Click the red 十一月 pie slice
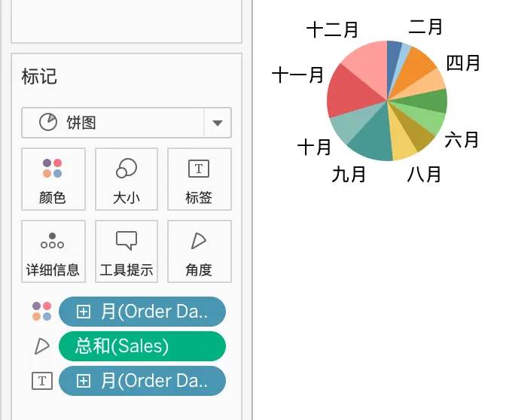This screenshot has height=420, width=506. tap(350, 93)
